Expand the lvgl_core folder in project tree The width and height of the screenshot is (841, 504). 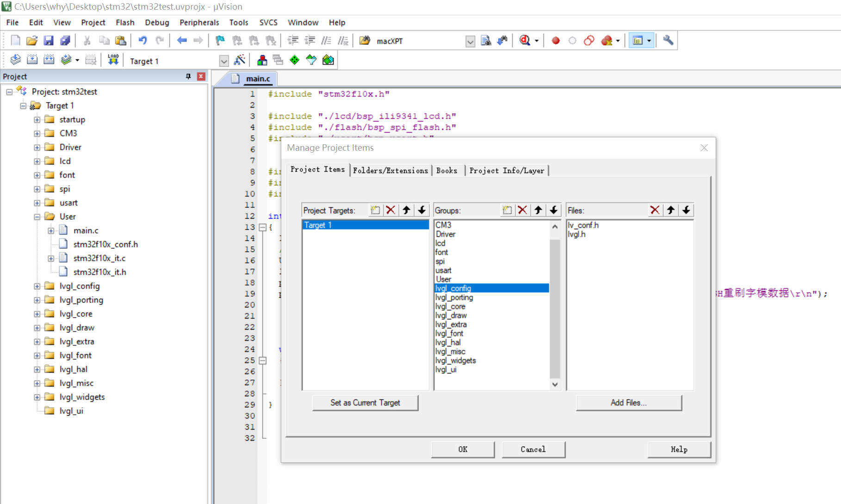pyautogui.click(x=37, y=314)
